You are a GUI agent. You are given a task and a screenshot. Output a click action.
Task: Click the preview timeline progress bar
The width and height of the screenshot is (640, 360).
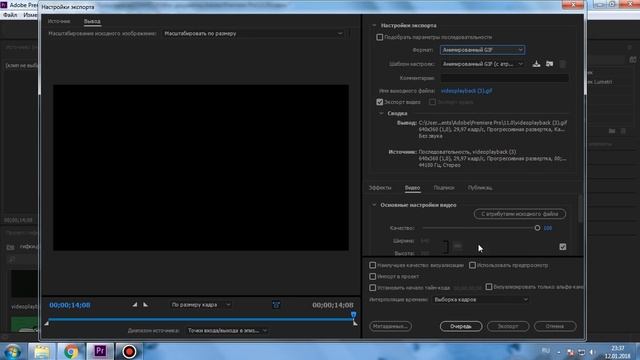pyautogui.click(x=200, y=319)
